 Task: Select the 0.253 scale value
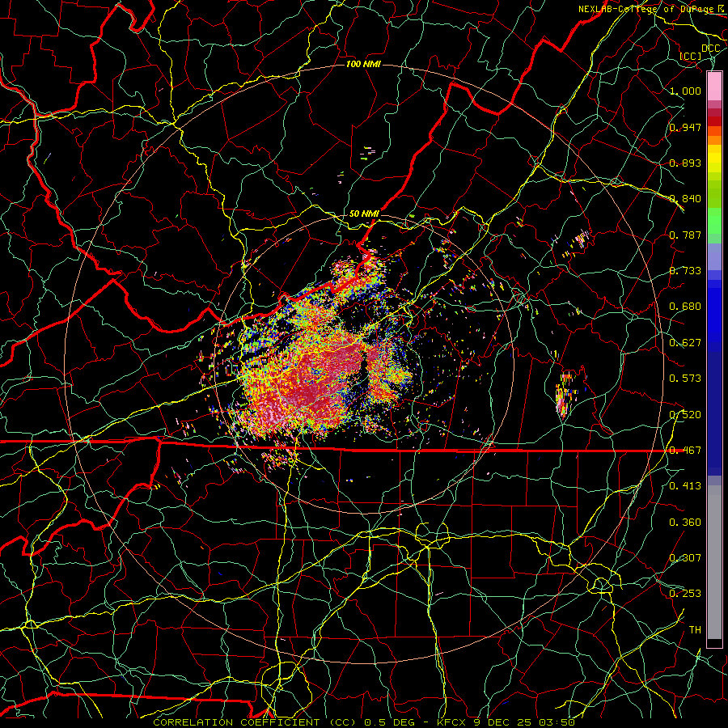(685, 594)
